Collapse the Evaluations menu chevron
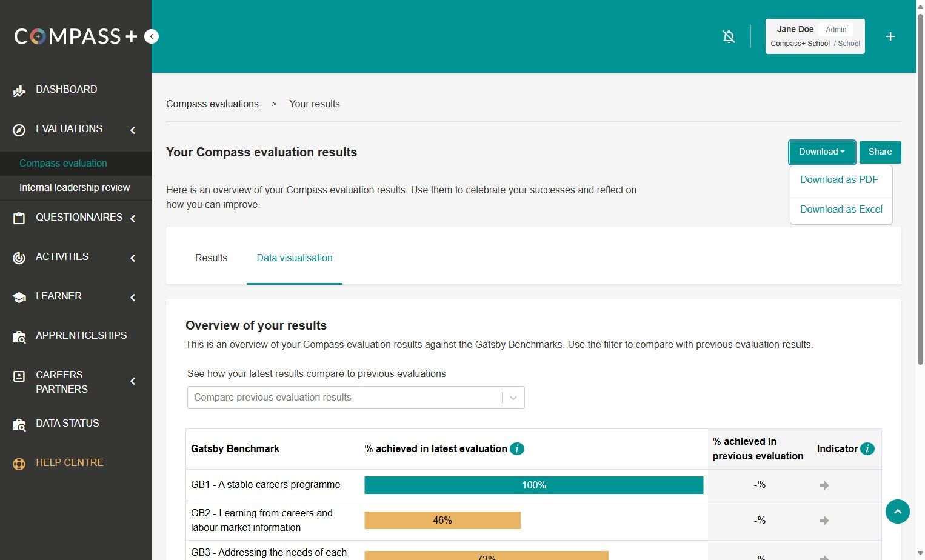Screen dimensions: 925x560 point(133,130)
